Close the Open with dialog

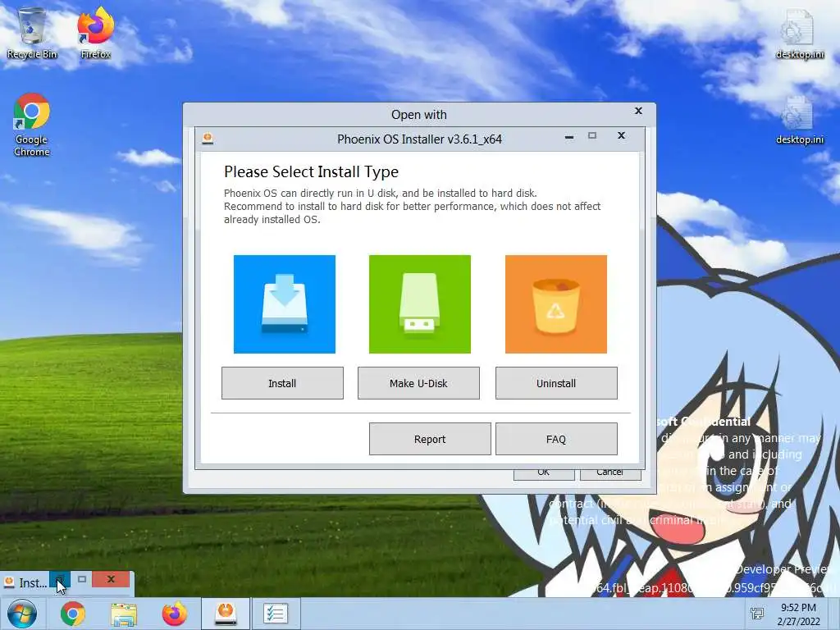638,111
